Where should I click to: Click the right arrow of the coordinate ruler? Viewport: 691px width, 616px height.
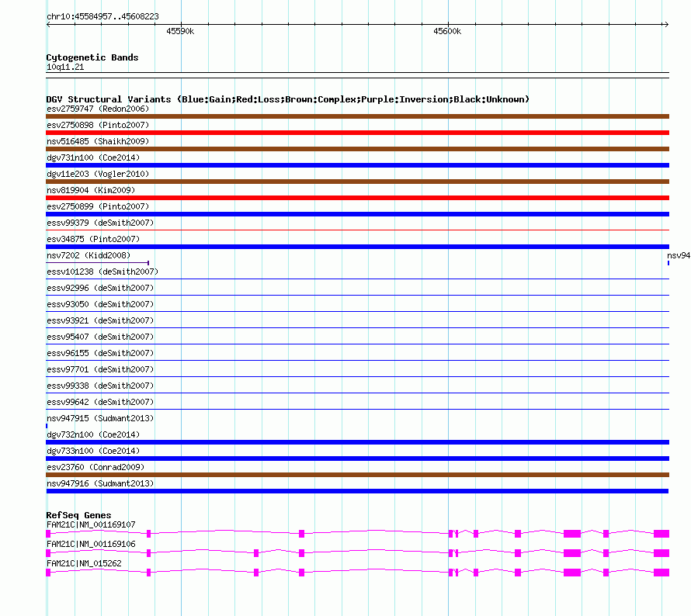pyautogui.click(x=666, y=25)
